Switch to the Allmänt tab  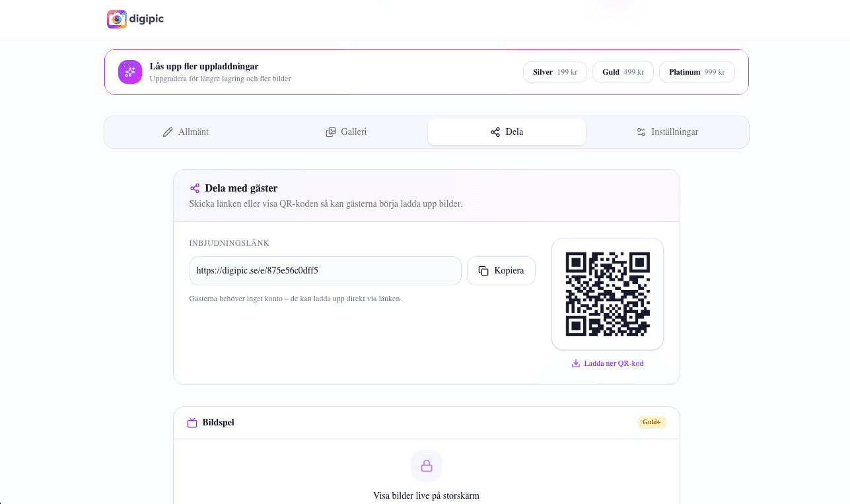click(x=186, y=131)
